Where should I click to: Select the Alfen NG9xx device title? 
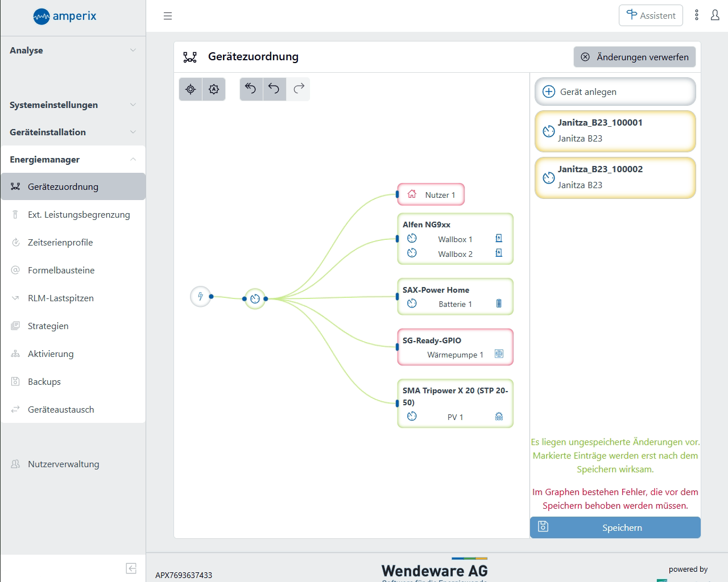tap(427, 225)
